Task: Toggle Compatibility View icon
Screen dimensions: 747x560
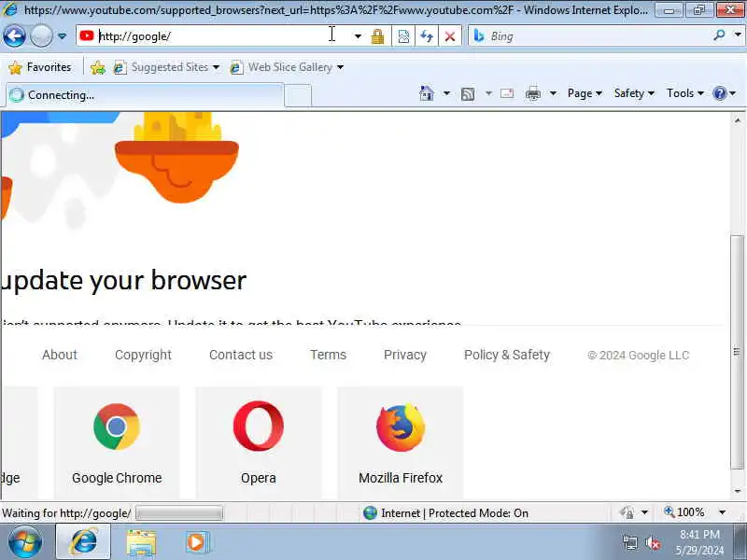Action: (403, 36)
